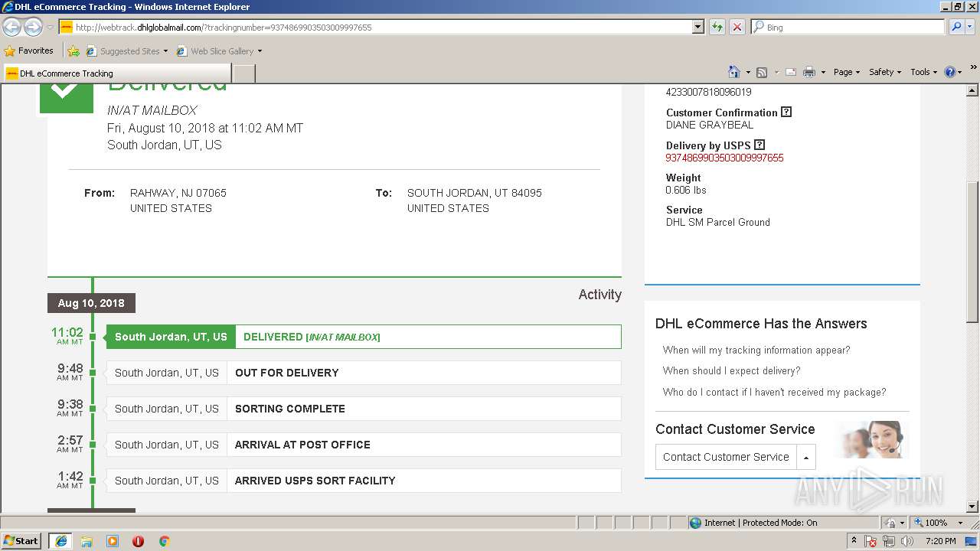Click the DELIVERED activity row
Viewport: 980px width, 551px height.
pyautogui.click(x=364, y=337)
